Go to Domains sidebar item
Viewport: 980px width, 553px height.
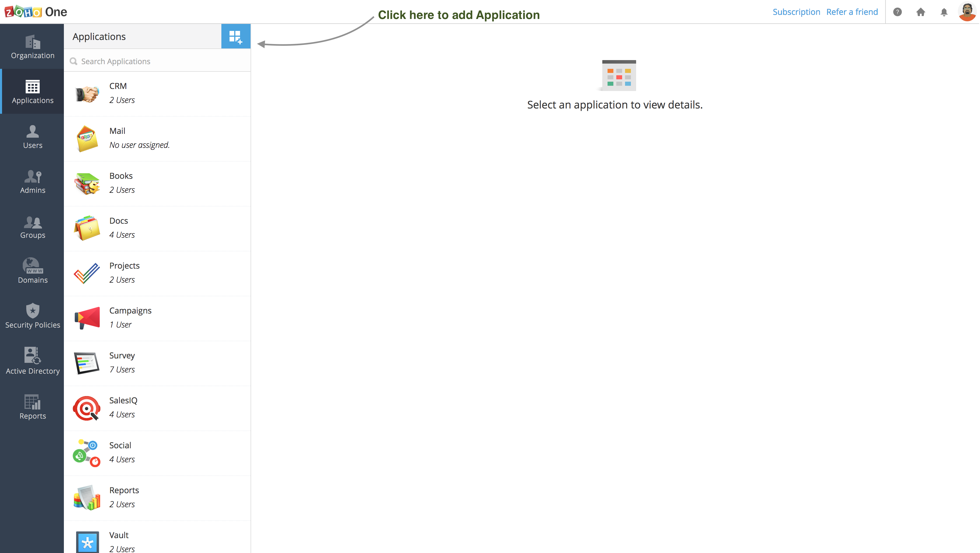pyautogui.click(x=32, y=271)
